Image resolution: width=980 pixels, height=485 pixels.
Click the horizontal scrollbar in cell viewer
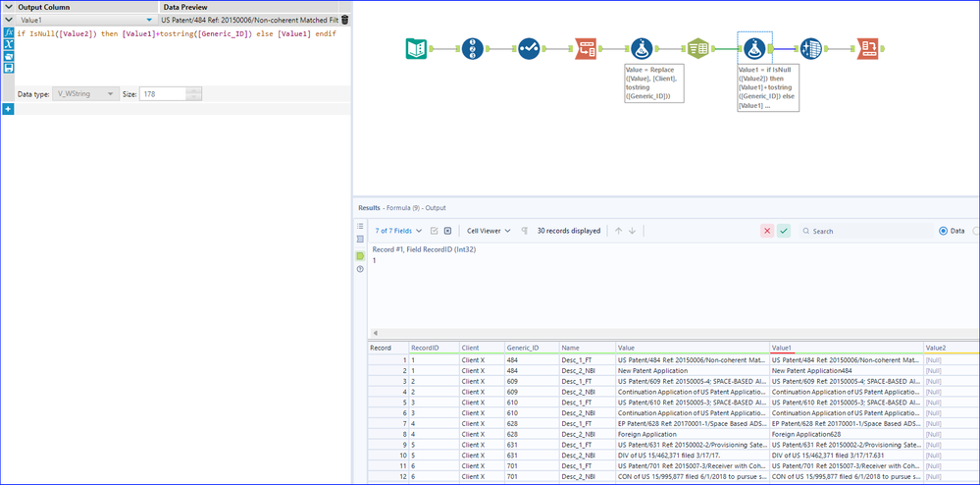tap(674, 333)
